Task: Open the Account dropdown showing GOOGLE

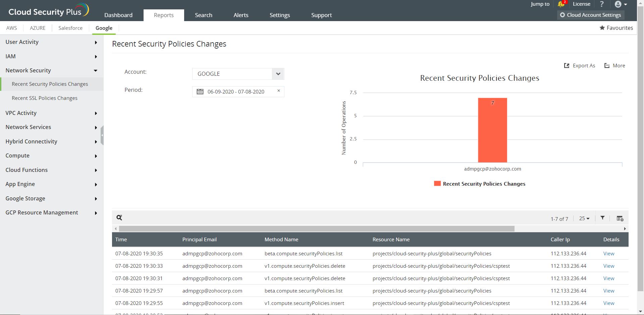Action: pyautogui.click(x=238, y=74)
